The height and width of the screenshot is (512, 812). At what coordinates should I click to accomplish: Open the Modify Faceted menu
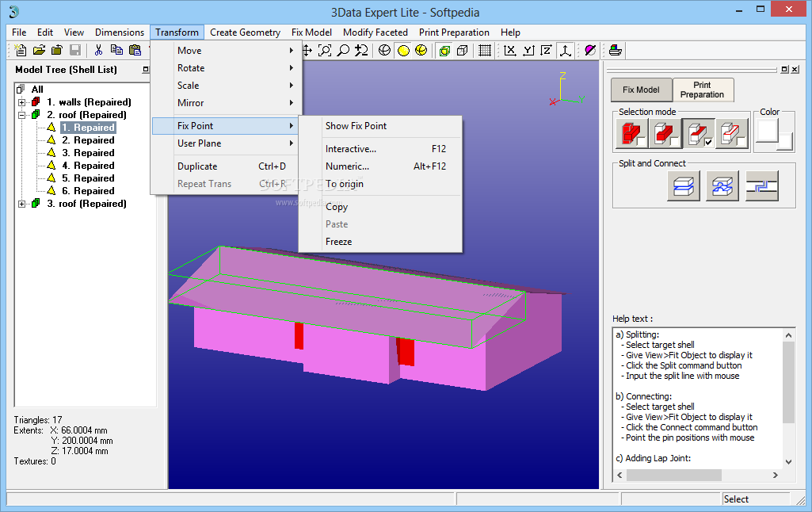coord(376,32)
